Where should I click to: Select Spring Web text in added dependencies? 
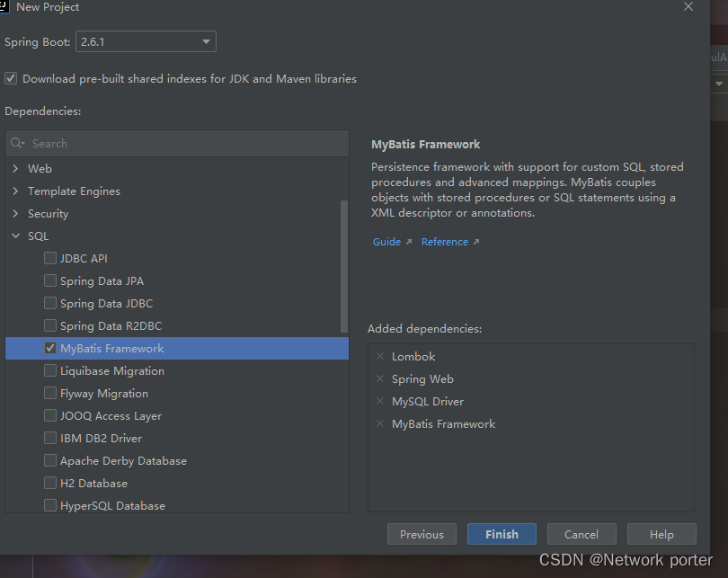[x=422, y=379]
